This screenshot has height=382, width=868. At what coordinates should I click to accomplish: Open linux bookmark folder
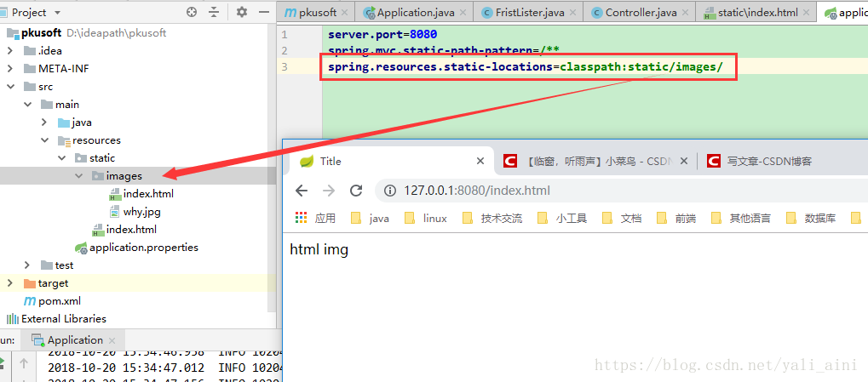click(x=426, y=219)
